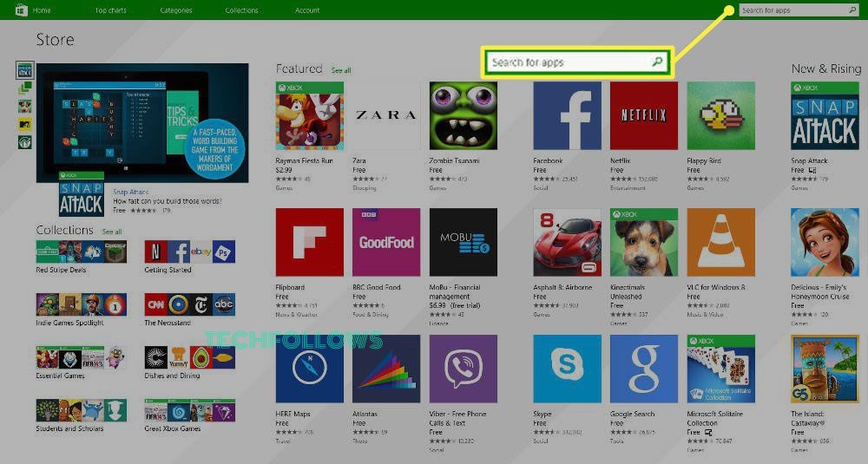This screenshot has width=868, height=464.
Task: Open the Account menu
Action: [x=307, y=10]
